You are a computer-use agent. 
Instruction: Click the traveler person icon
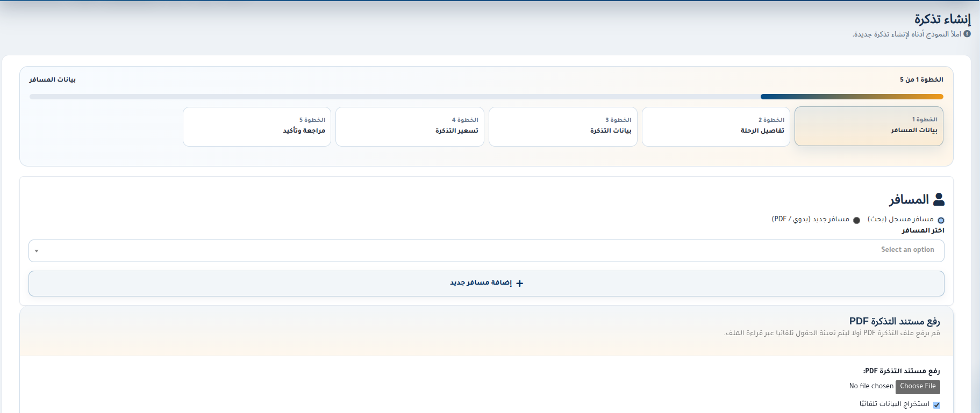[939, 199]
